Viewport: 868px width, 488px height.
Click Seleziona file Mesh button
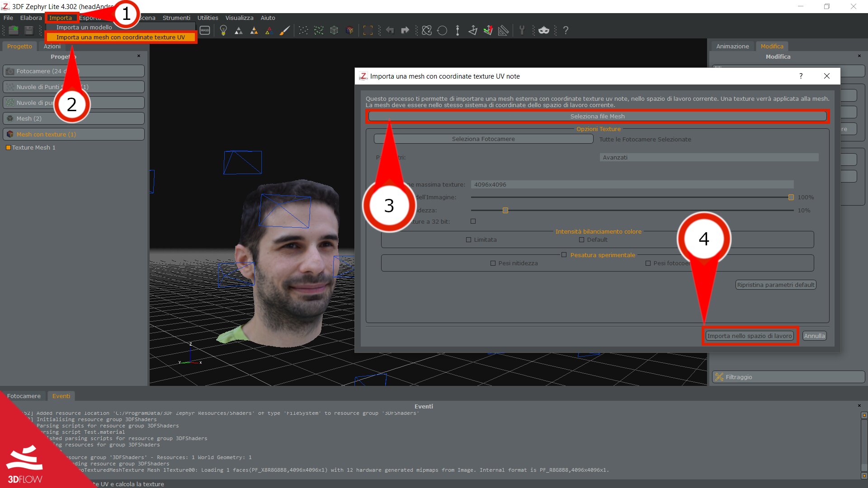click(x=597, y=116)
